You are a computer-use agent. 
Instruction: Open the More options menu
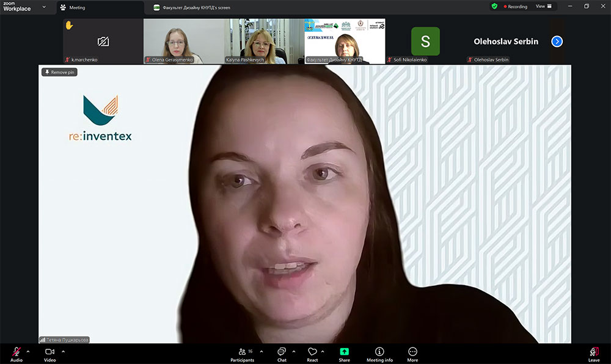(x=412, y=354)
